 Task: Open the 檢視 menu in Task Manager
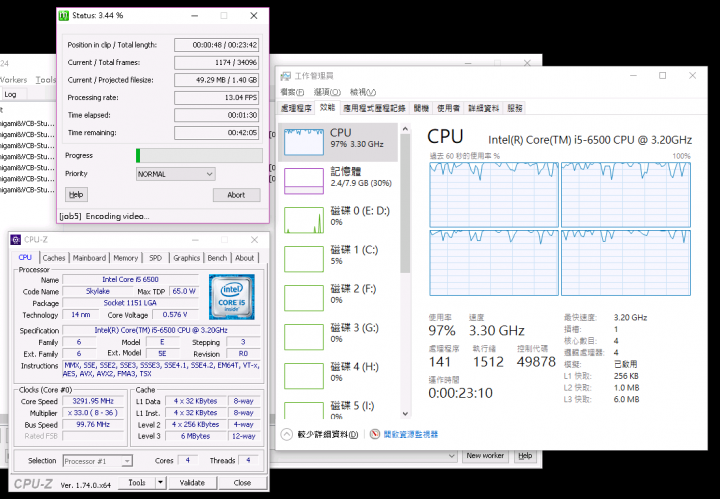pyautogui.click(x=363, y=92)
